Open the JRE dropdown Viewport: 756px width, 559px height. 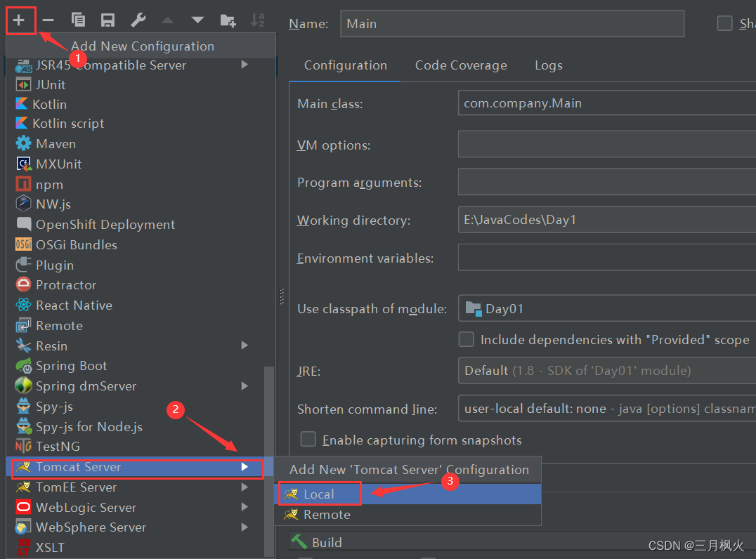pyautogui.click(x=607, y=371)
